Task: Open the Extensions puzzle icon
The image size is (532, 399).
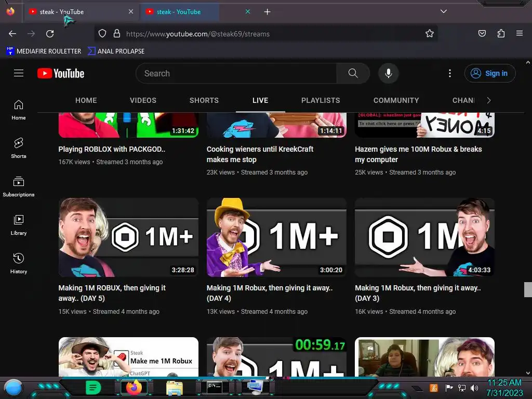Action: point(501,34)
